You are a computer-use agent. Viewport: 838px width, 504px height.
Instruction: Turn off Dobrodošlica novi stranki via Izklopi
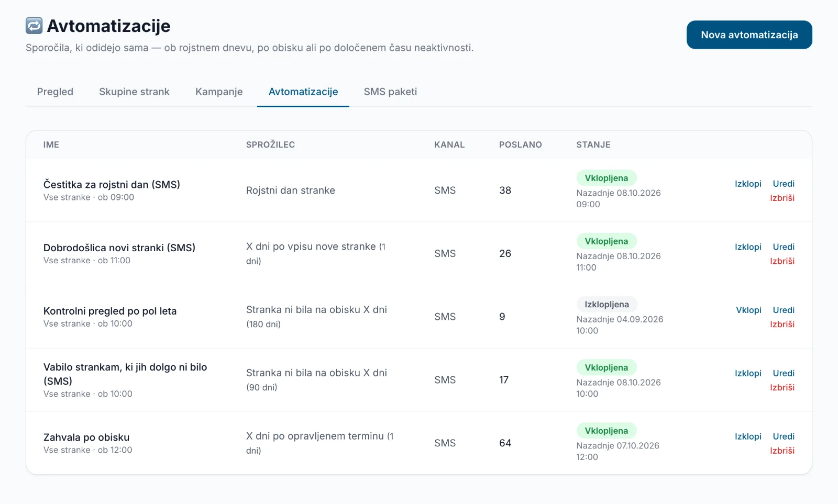(x=748, y=247)
